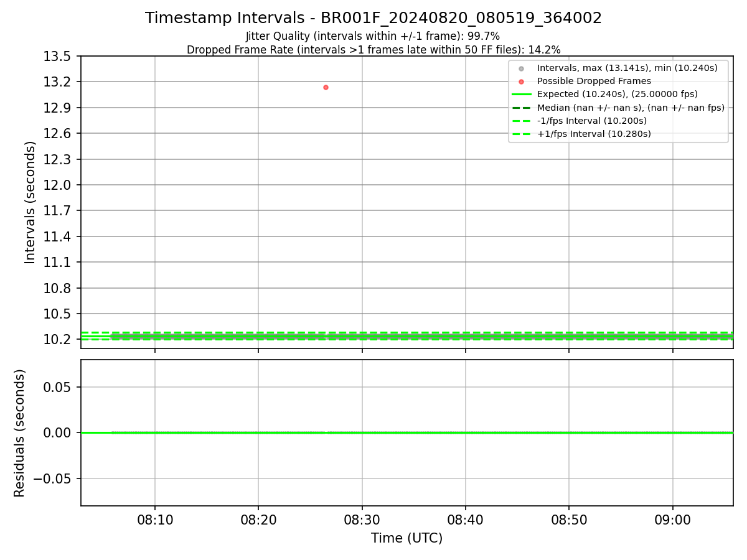Click the '12.9' y-axis tick label

pos(58,108)
